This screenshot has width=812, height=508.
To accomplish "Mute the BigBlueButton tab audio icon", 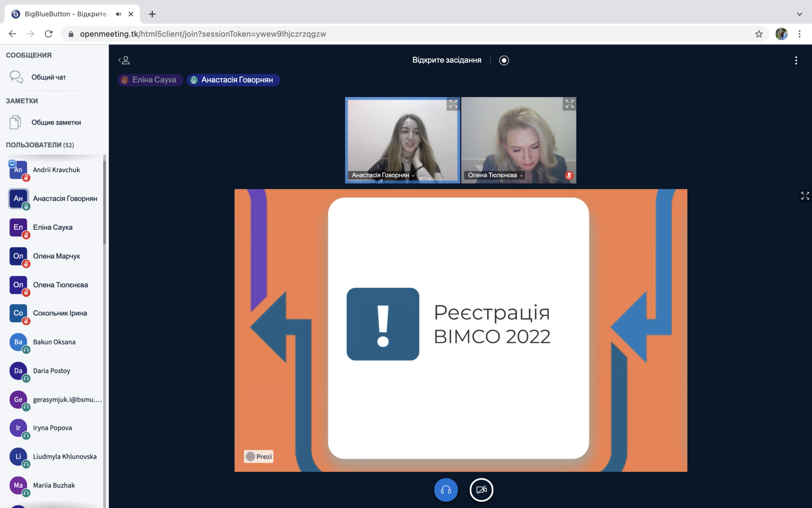I will click(118, 14).
